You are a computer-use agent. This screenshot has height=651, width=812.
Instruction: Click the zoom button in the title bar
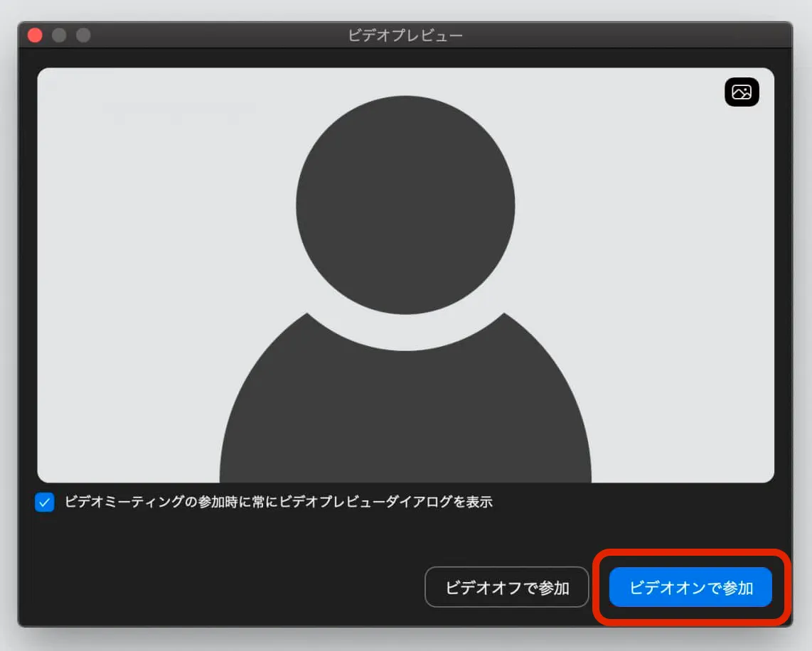coord(83,35)
